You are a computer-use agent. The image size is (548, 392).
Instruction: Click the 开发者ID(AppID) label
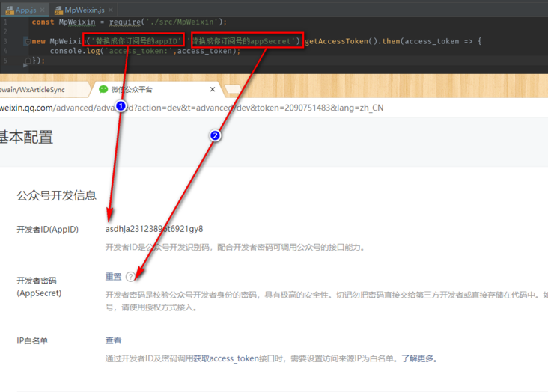47,230
